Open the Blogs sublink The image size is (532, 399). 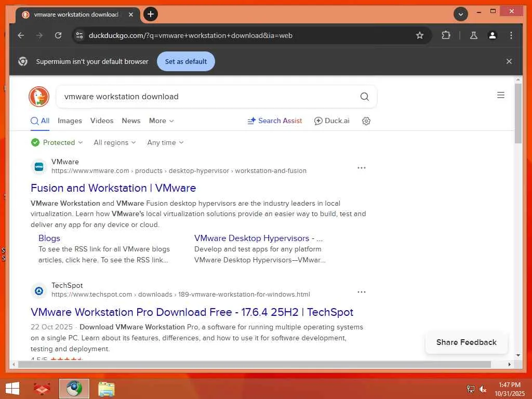coord(49,238)
